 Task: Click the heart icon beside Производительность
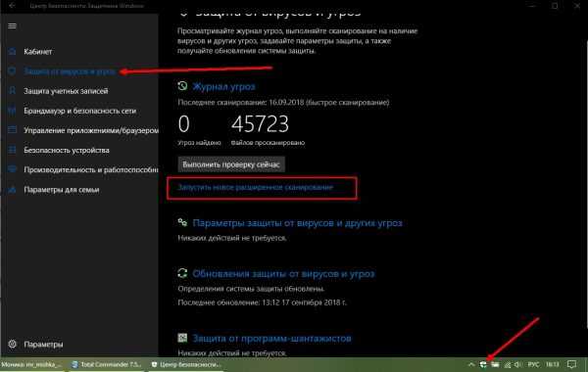point(12,169)
